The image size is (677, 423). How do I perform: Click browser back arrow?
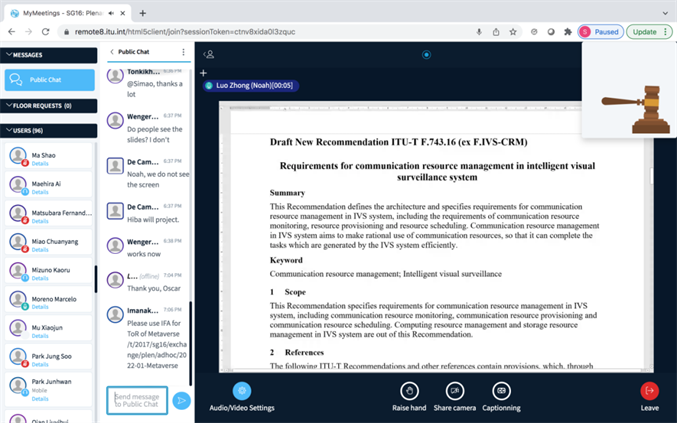coord(12,32)
